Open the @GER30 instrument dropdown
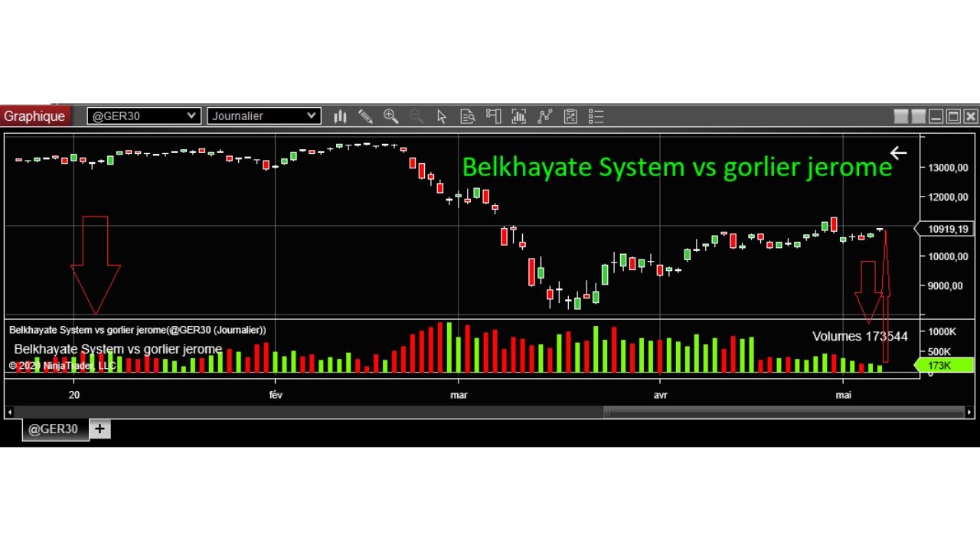Screen dimensions: 980x551 pyautogui.click(x=144, y=116)
